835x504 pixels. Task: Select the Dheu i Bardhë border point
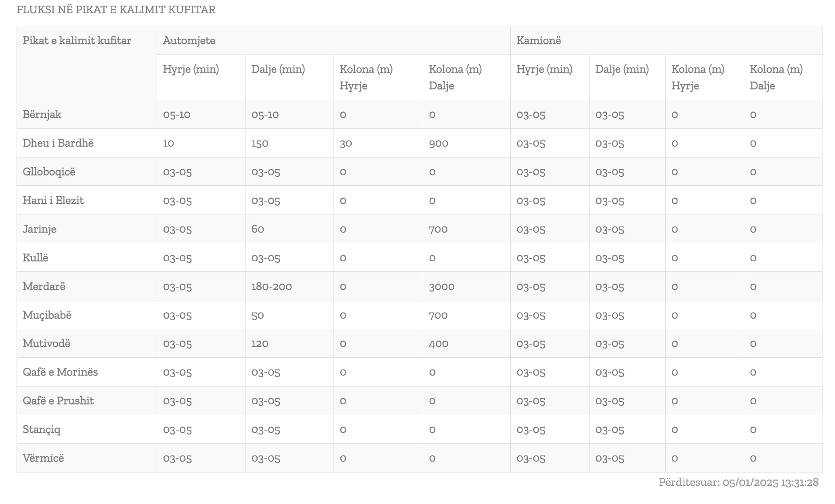tap(58, 143)
